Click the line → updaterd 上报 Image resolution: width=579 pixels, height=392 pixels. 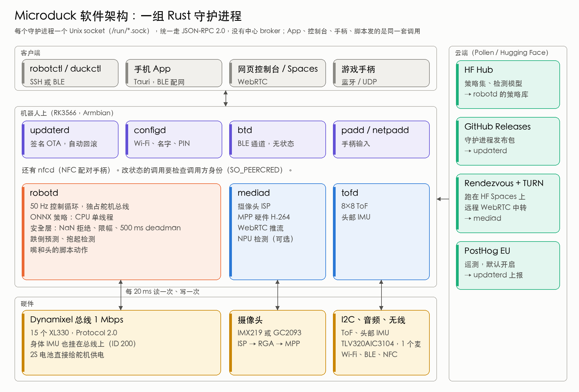pyautogui.click(x=494, y=275)
